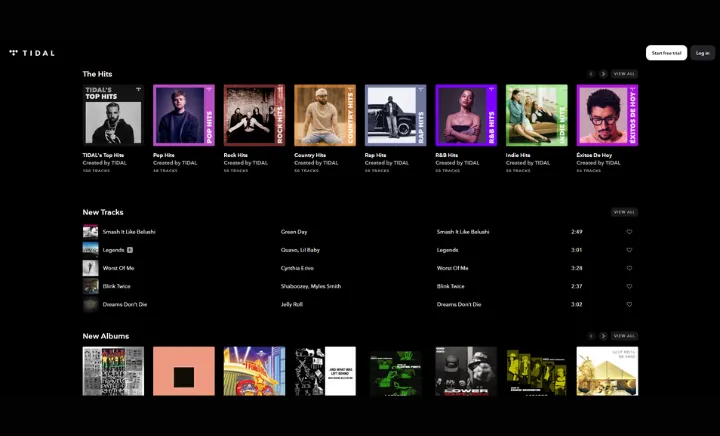Screen dimensions: 720x436
Task: Click the Legends track artwork
Action: click(90, 250)
